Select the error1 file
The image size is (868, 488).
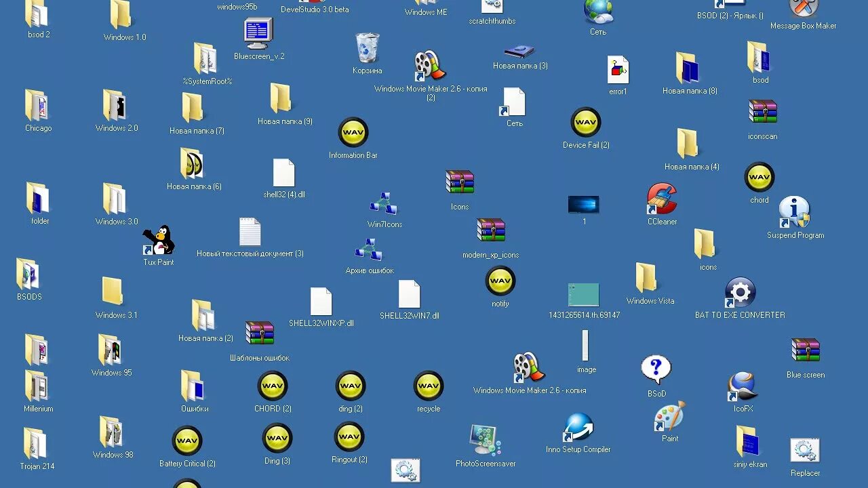point(618,70)
